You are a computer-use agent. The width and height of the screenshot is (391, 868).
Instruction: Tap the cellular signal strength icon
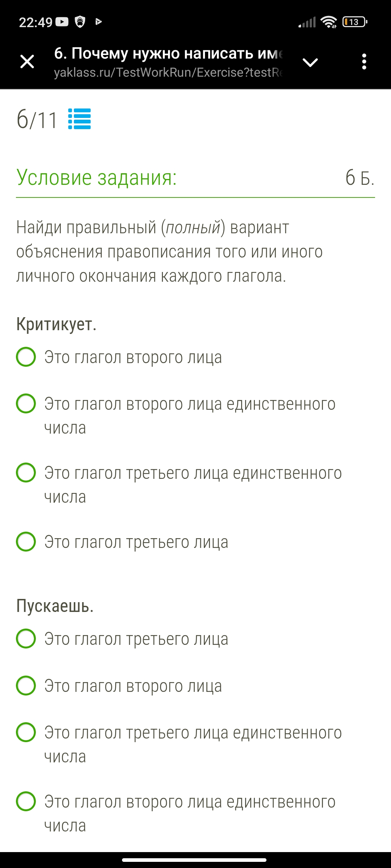tap(307, 22)
